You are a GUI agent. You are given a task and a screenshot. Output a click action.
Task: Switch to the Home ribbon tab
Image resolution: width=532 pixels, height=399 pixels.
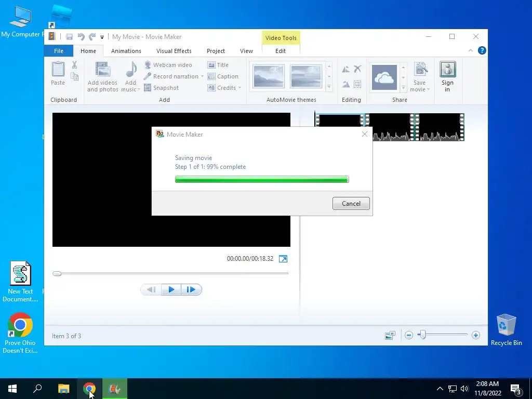pos(88,51)
